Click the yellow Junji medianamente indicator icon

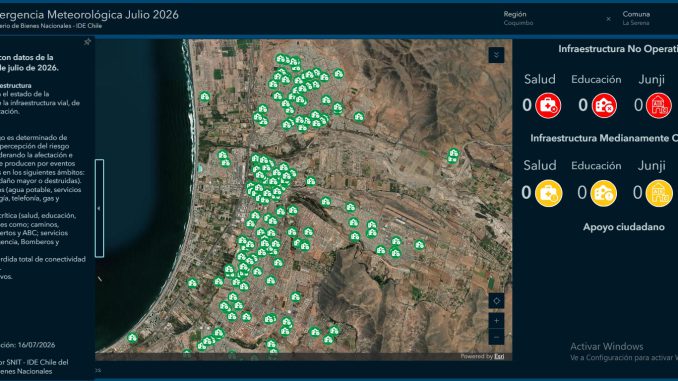[659, 193]
